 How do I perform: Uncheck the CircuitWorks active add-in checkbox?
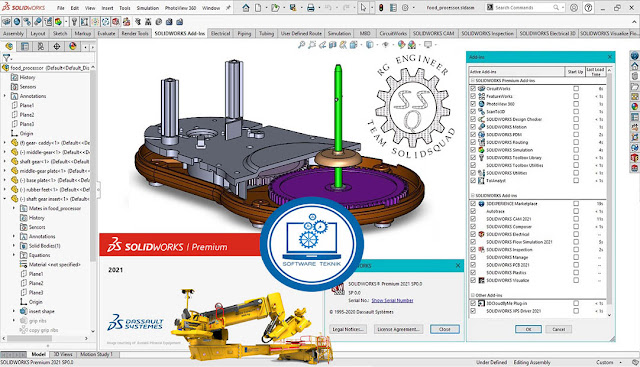(x=473, y=89)
